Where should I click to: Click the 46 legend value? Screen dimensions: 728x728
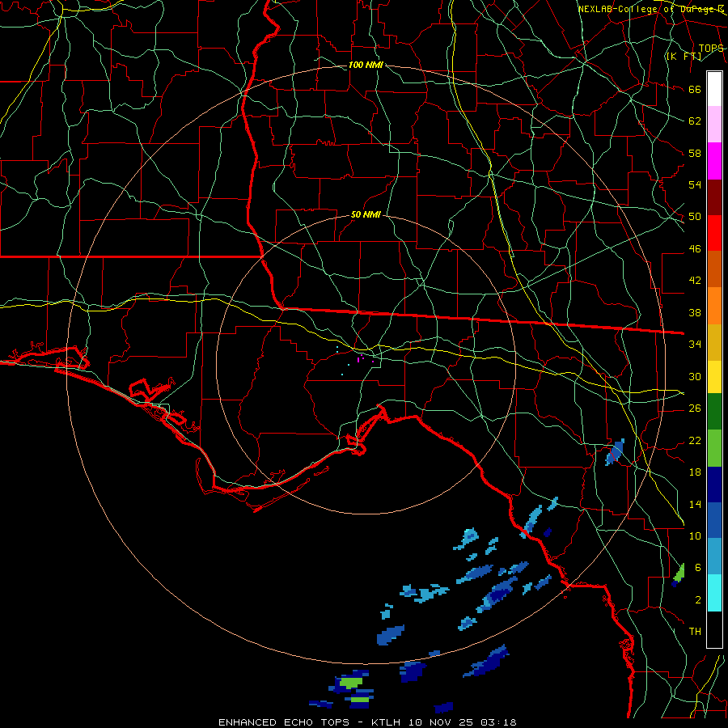[695, 249]
